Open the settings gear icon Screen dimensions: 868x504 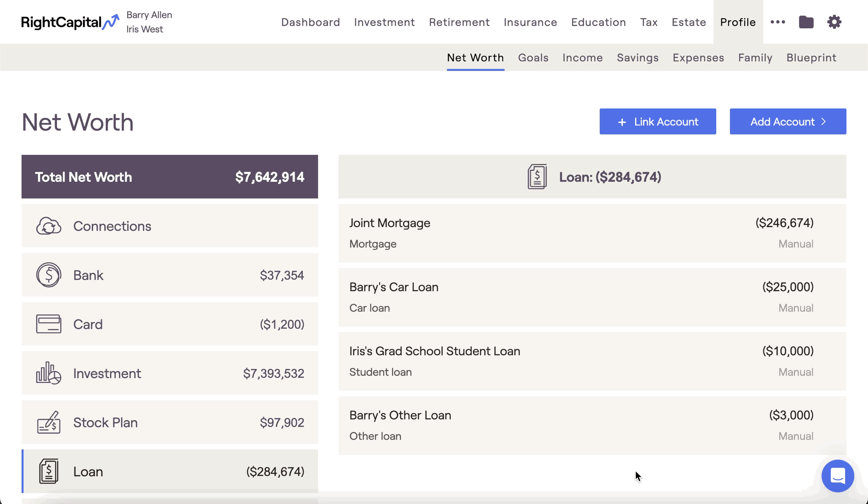click(x=834, y=22)
